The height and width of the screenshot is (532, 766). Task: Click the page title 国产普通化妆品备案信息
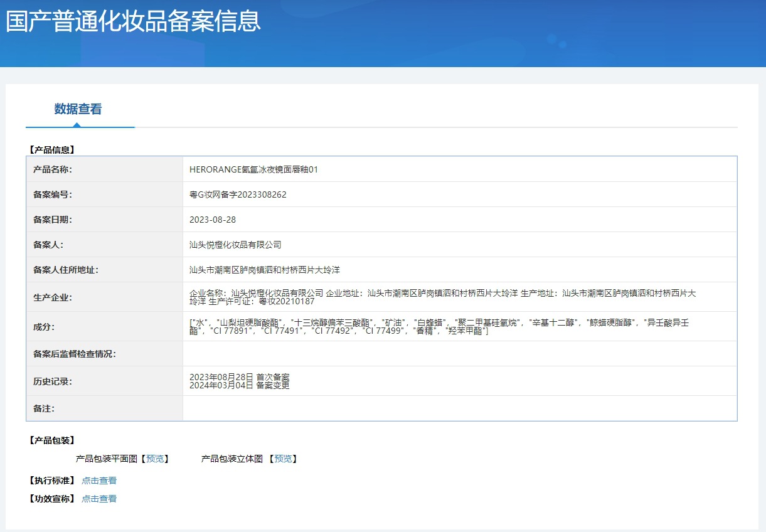[x=134, y=21]
